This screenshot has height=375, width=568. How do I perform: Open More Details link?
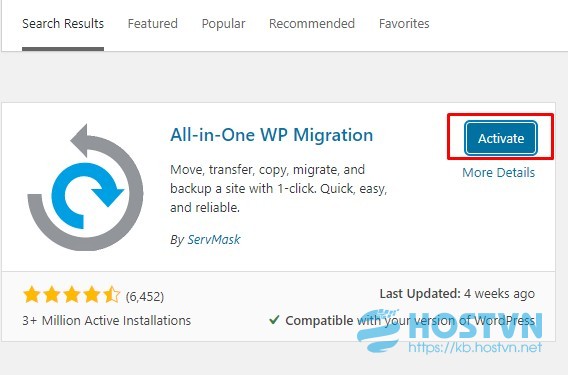[x=498, y=172]
